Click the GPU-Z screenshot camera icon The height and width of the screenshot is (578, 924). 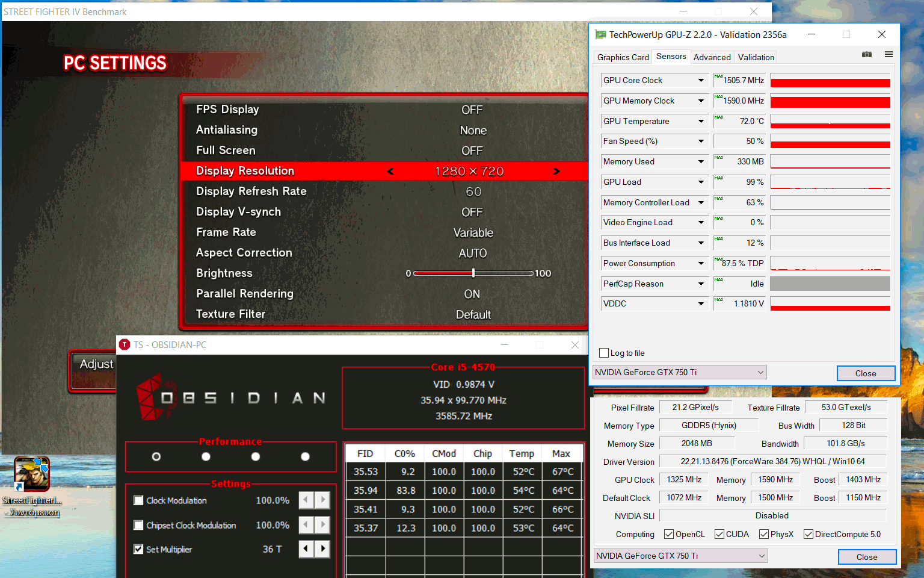[x=867, y=55]
